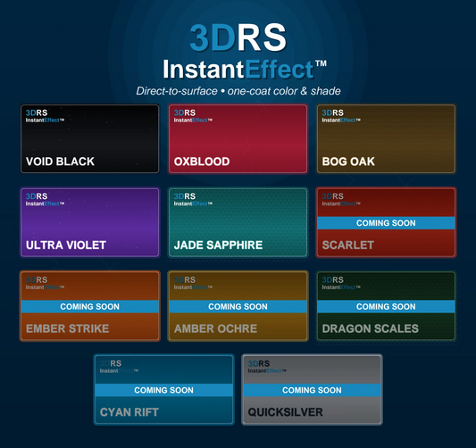Click the AMBER OCHRE label text

[x=215, y=328]
